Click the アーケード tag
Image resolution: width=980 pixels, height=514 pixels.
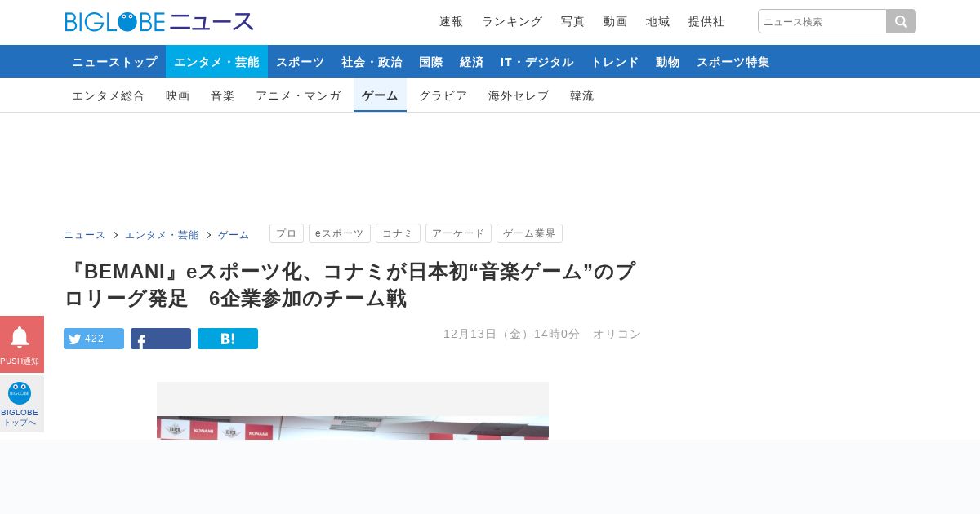click(458, 233)
